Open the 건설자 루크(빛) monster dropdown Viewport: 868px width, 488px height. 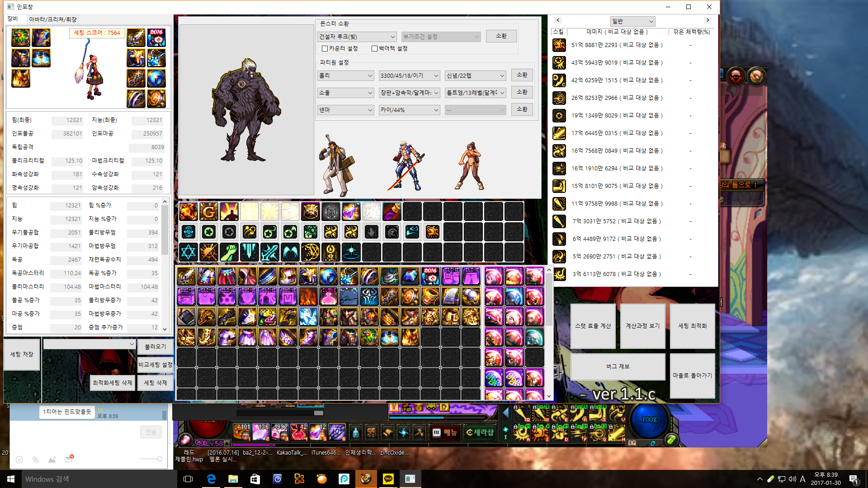click(357, 37)
